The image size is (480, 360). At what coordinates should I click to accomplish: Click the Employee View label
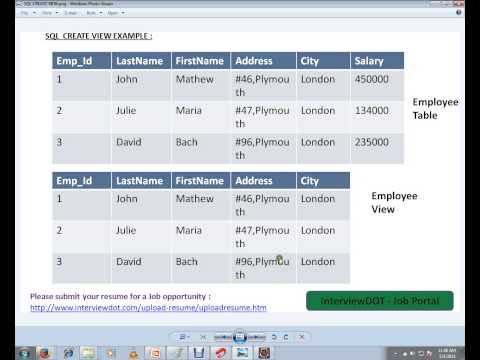point(394,203)
